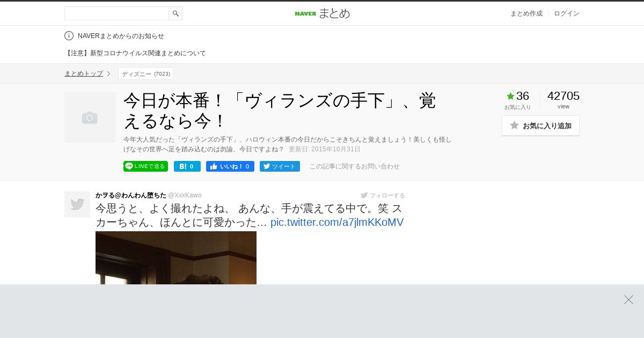The height and width of the screenshot is (338, 644).
Task: Click the NAVER まとめ logo
Action: coord(322,13)
